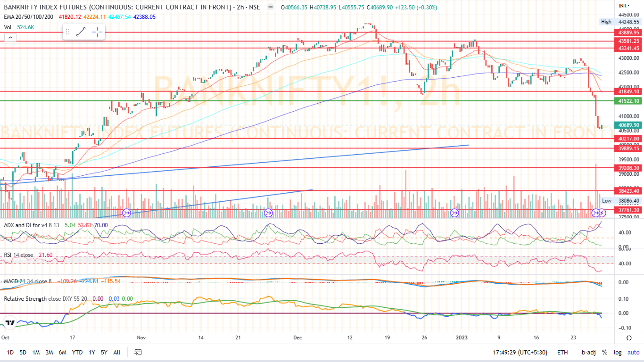Select the crosshair cursor tool
Image resolution: width=644 pixels, height=362 pixels.
click(x=97, y=32)
